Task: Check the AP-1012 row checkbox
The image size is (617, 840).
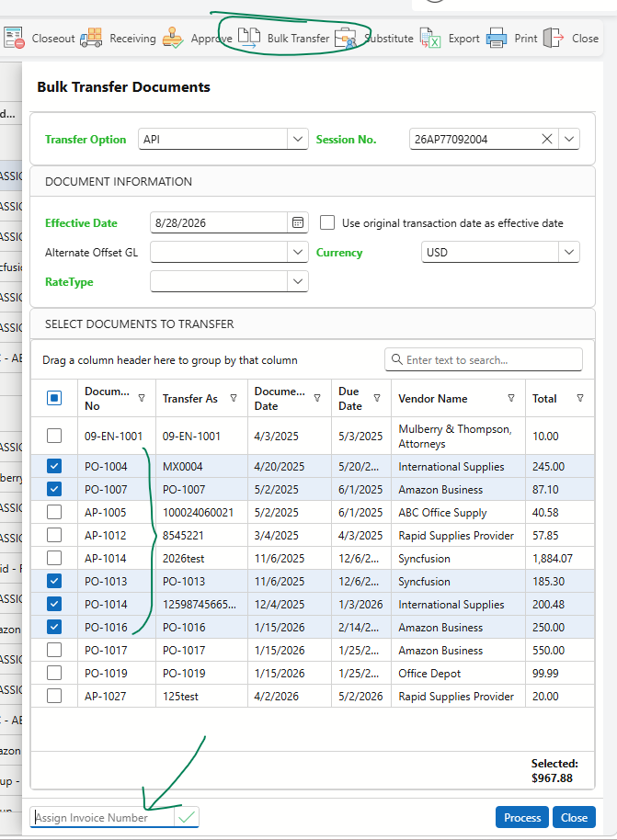Action: tap(54, 535)
